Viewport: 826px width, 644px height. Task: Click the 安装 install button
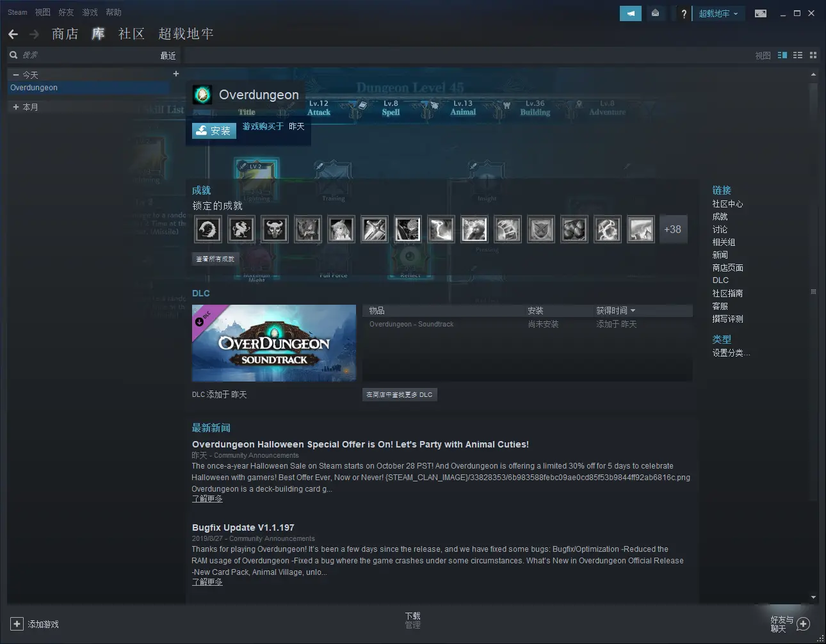(x=215, y=131)
